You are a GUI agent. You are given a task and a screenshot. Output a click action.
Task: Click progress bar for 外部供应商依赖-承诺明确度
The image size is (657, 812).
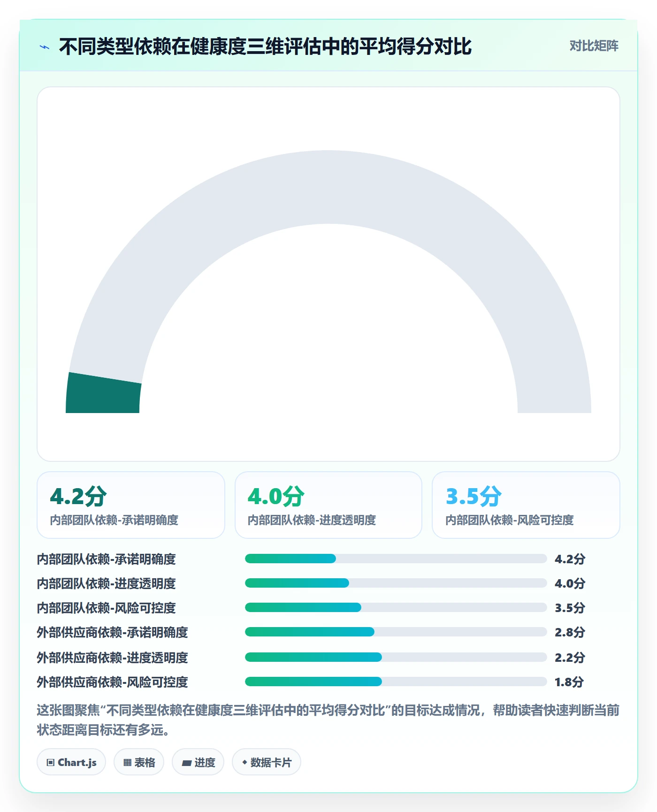point(396,632)
